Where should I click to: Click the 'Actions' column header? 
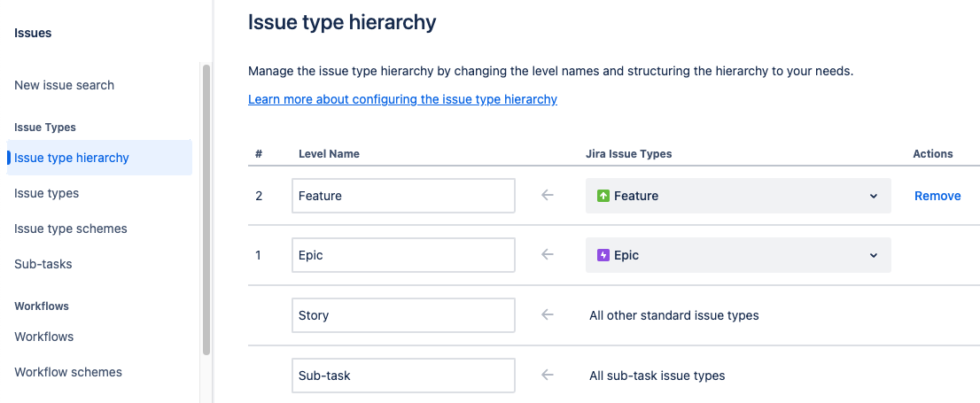pos(933,154)
